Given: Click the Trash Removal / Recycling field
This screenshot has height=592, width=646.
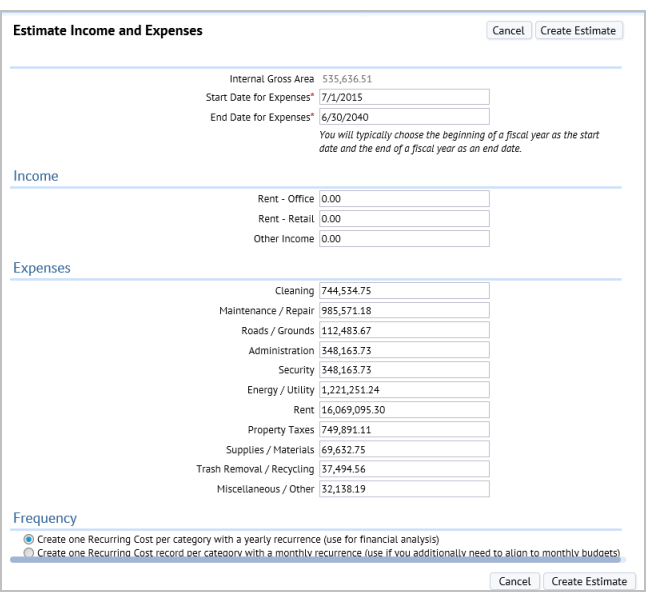Looking at the screenshot, I should [403, 469].
